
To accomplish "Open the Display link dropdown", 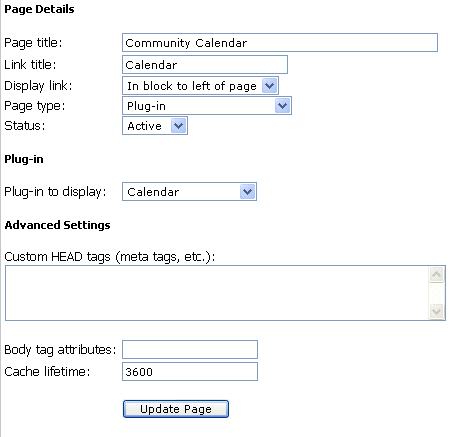I will (x=200, y=86).
